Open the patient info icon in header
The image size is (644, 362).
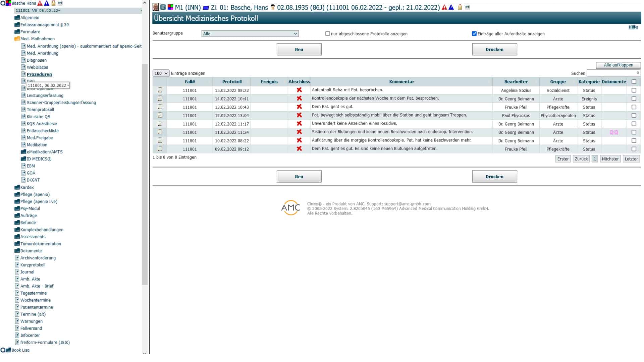(x=163, y=7)
